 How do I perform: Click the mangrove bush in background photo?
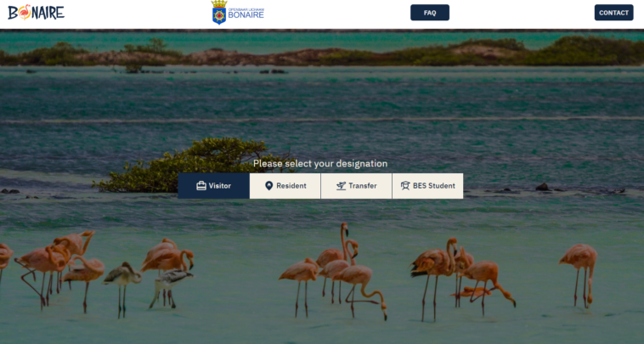185,166
